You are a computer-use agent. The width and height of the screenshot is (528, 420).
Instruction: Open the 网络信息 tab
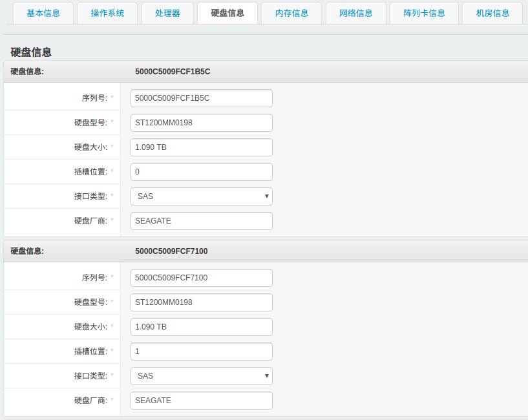[x=355, y=13]
